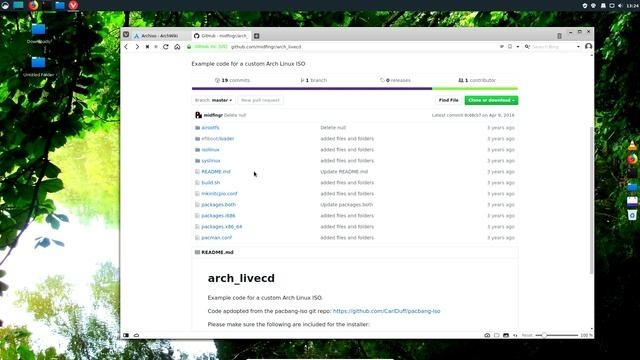Toggle images display icon in status bar
The image size is (640, 360).
[x=506, y=335]
